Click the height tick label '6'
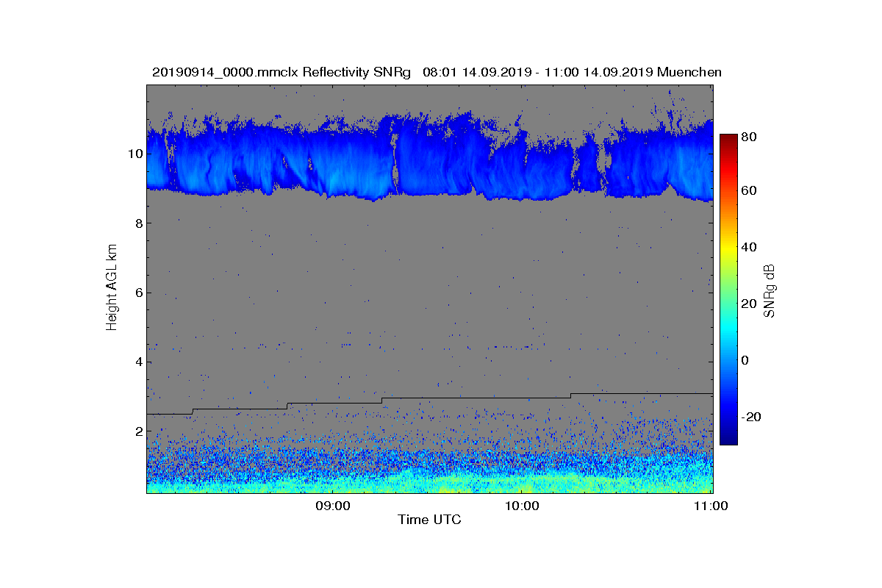 pyautogui.click(x=137, y=293)
